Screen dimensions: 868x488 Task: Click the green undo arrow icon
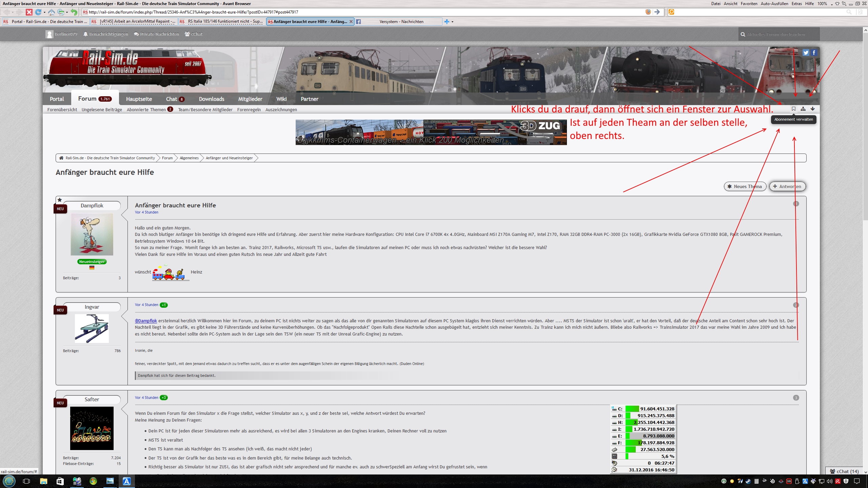click(x=74, y=12)
